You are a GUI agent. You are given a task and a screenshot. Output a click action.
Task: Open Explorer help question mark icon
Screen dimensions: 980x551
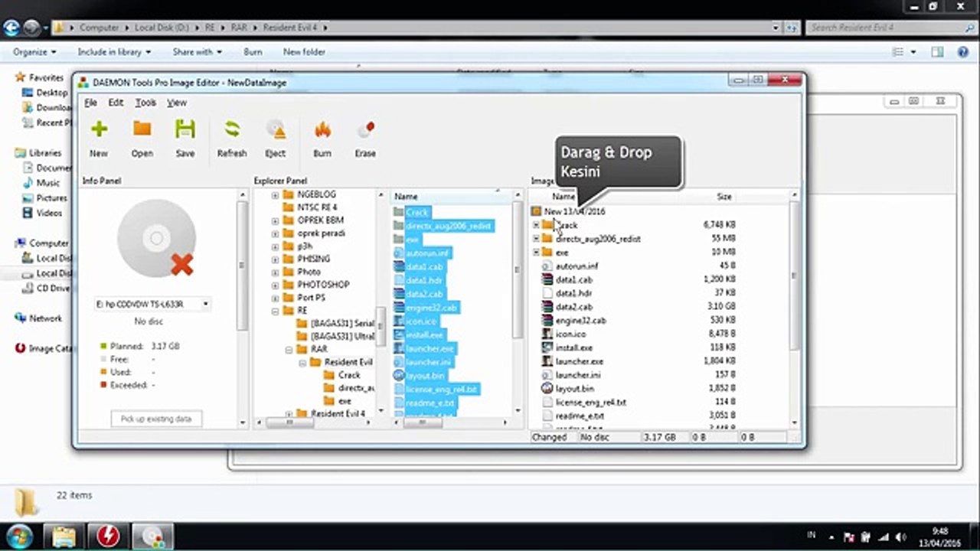[x=963, y=52]
